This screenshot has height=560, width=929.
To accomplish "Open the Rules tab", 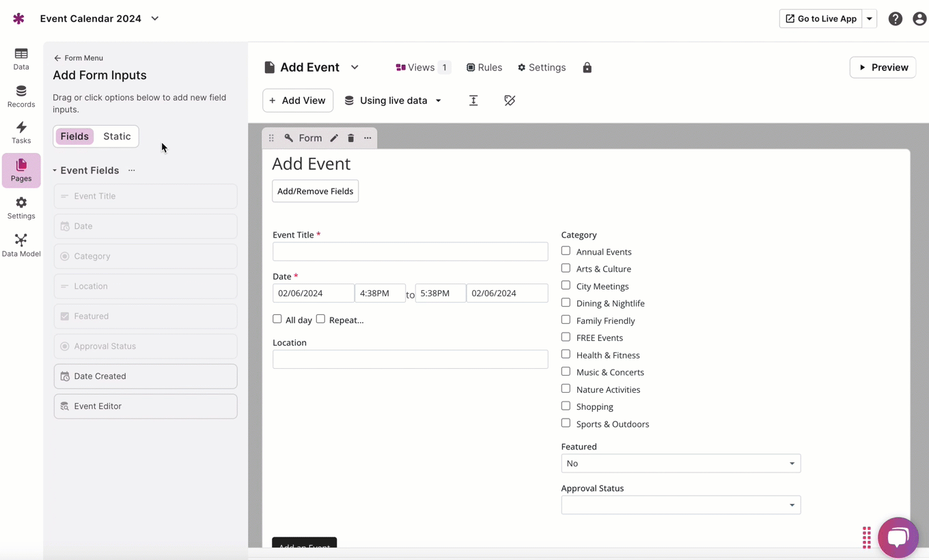I will tap(484, 68).
